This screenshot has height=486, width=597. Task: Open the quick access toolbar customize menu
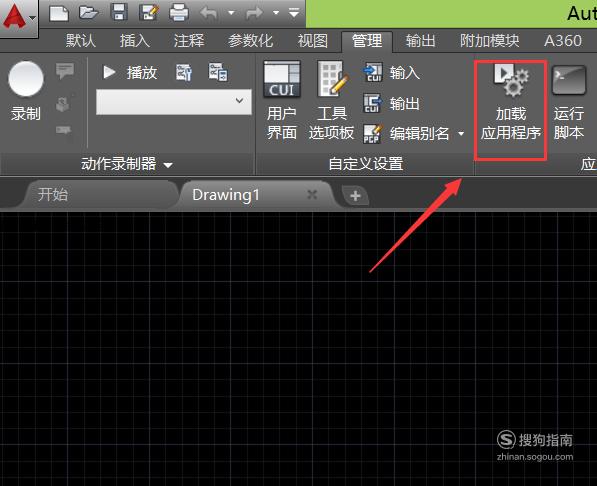[294, 13]
